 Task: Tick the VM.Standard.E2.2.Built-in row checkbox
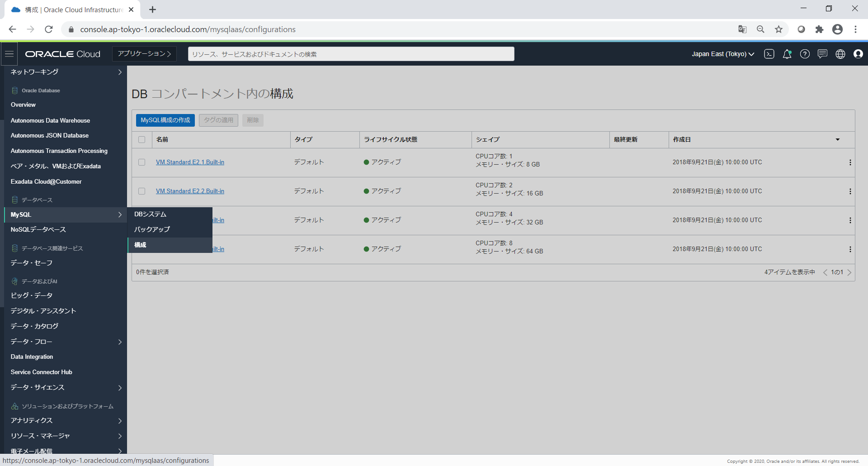coord(142,191)
